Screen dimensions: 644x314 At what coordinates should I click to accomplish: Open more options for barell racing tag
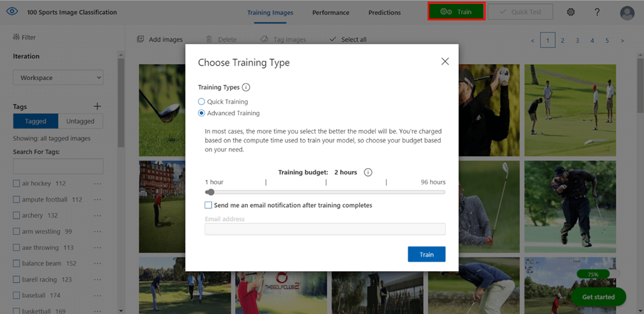click(x=97, y=279)
